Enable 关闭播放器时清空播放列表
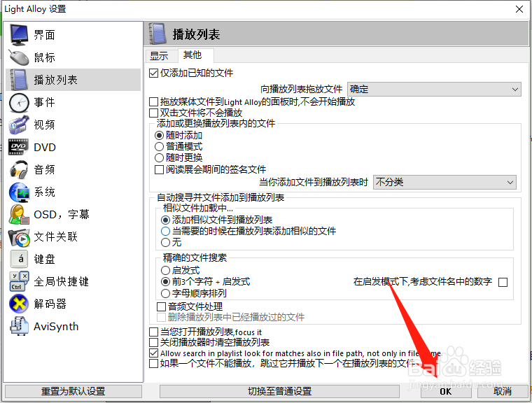The image size is (532, 403). coord(154,342)
